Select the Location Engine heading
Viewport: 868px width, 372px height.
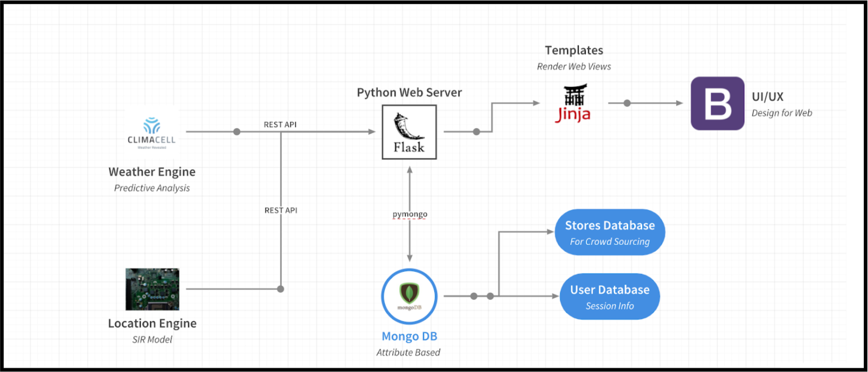pos(152,323)
